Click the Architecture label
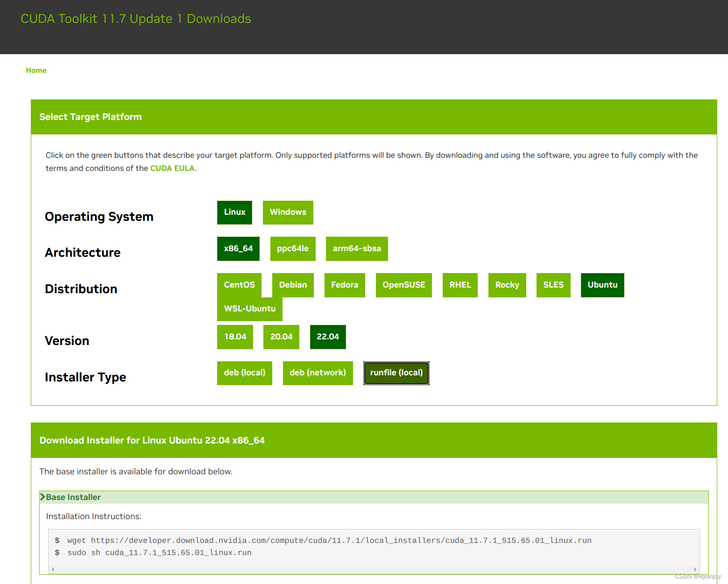 (83, 253)
